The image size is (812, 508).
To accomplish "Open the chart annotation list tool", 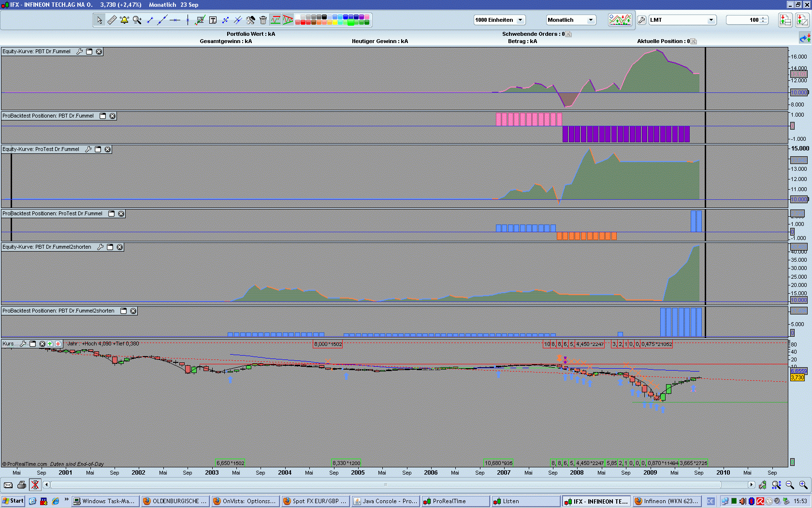I will [200, 20].
